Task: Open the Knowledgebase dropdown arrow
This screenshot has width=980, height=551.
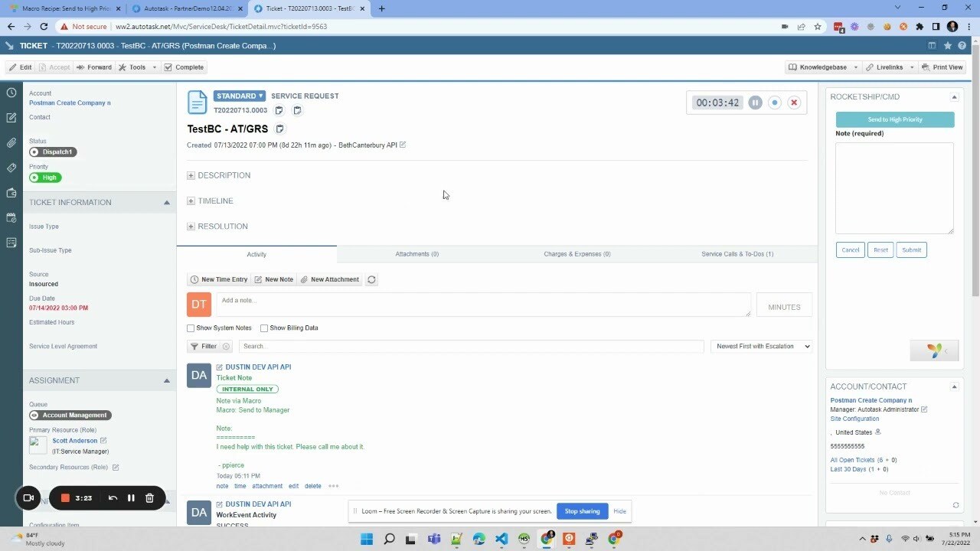Action: pos(855,67)
